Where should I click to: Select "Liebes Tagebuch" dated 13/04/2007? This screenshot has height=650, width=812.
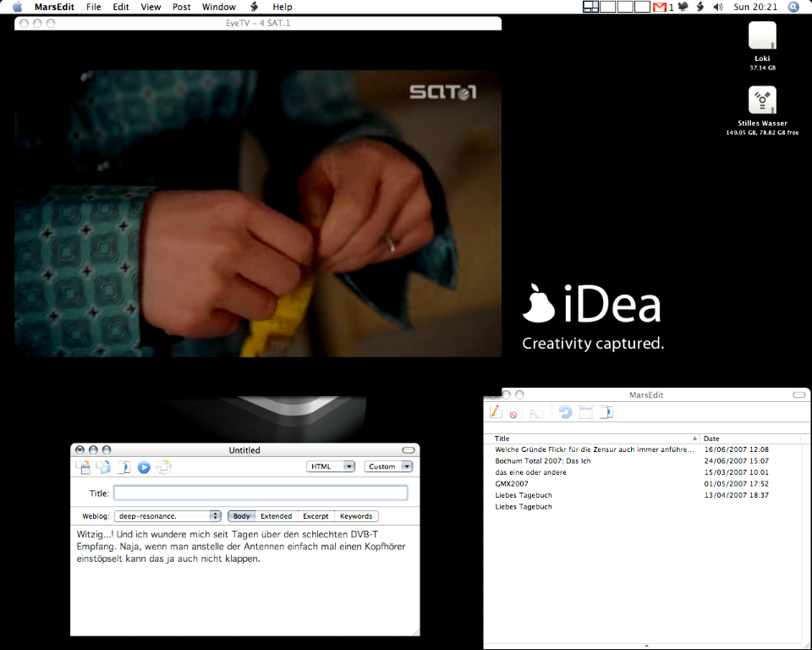(524, 495)
